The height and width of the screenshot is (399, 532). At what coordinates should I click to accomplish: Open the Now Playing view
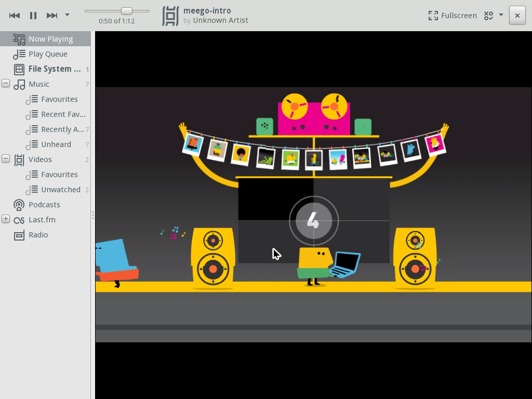pos(49,38)
